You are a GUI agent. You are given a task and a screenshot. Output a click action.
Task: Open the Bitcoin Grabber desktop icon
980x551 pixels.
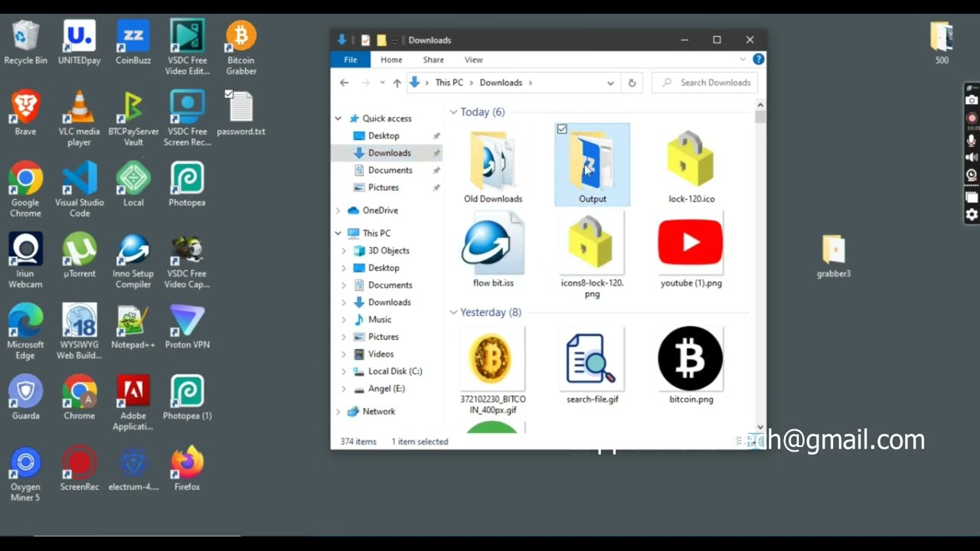click(x=241, y=47)
